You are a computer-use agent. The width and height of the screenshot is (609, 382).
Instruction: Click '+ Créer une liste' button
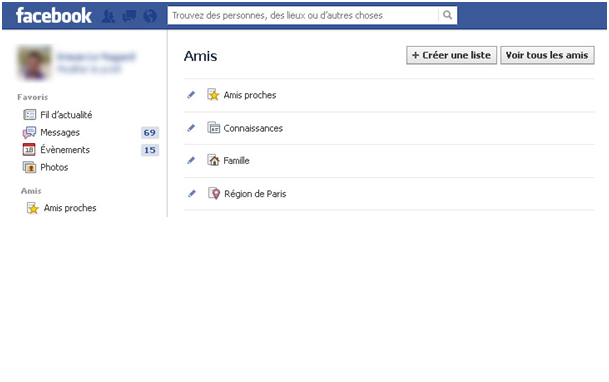(451, 56)
